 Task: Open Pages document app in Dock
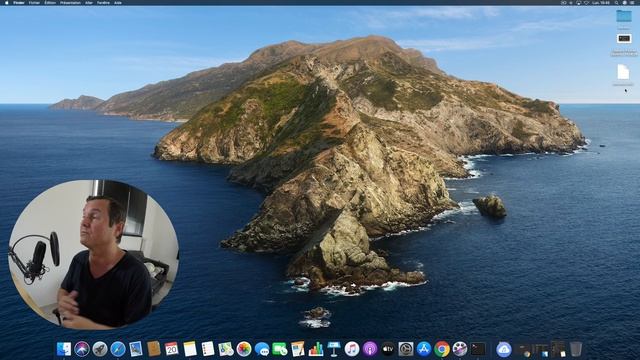point(298,349)
